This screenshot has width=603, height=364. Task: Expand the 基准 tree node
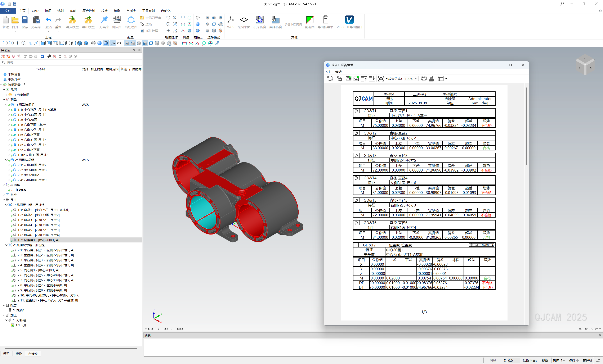point(4,195)
